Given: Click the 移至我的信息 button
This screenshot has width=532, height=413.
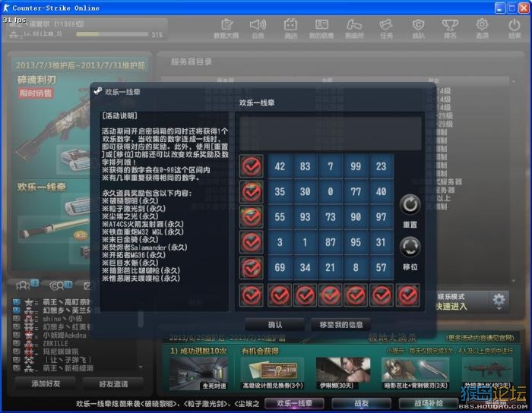Looking at the screenshot, I should [x=341, y=325].
